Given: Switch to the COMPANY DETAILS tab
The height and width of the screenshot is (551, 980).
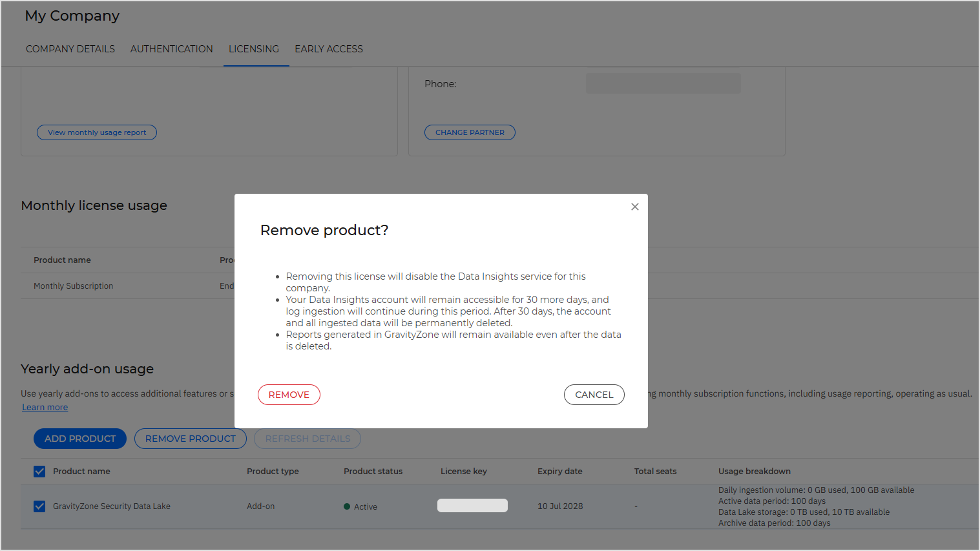Looking at the screenshot, I should [x=70, y=48].
